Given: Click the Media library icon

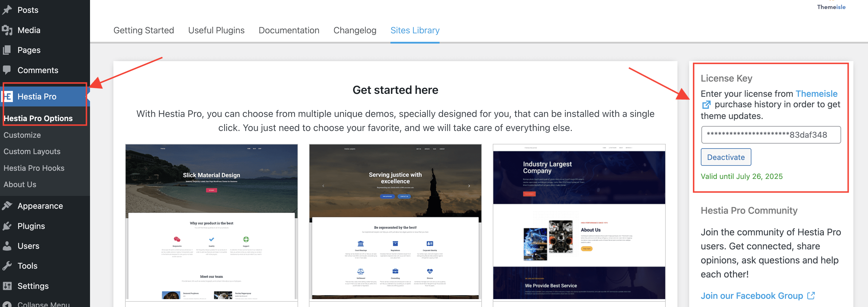Looking at the screenshot, I should 7,30.
